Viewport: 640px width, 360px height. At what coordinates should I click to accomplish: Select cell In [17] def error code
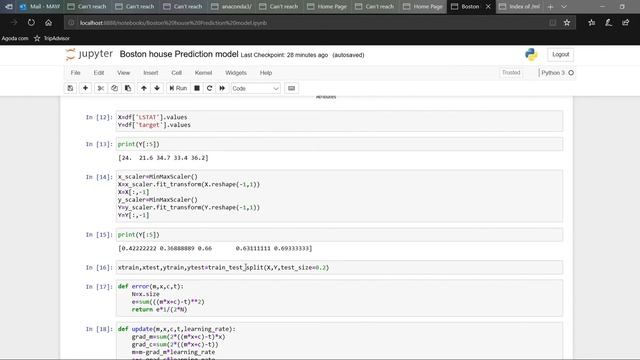click(x=339, y=298)
